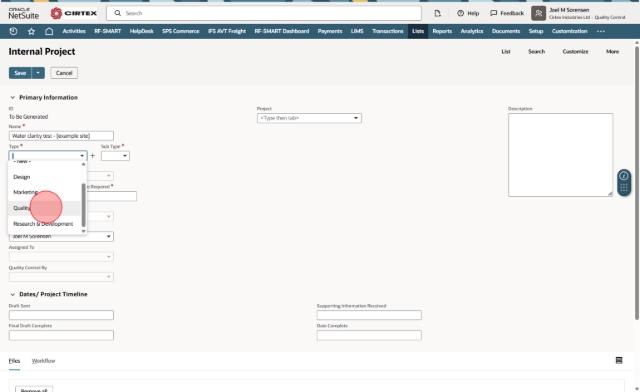
Task: Open the Feedback link in header
Action: tap(507, 13)
